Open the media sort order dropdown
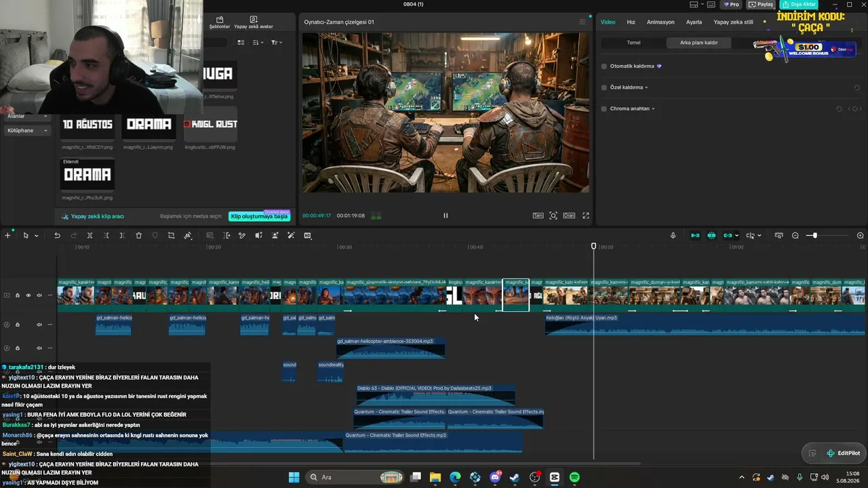The width and height of the screenshot is (868, 488). (x=258, y=43)
